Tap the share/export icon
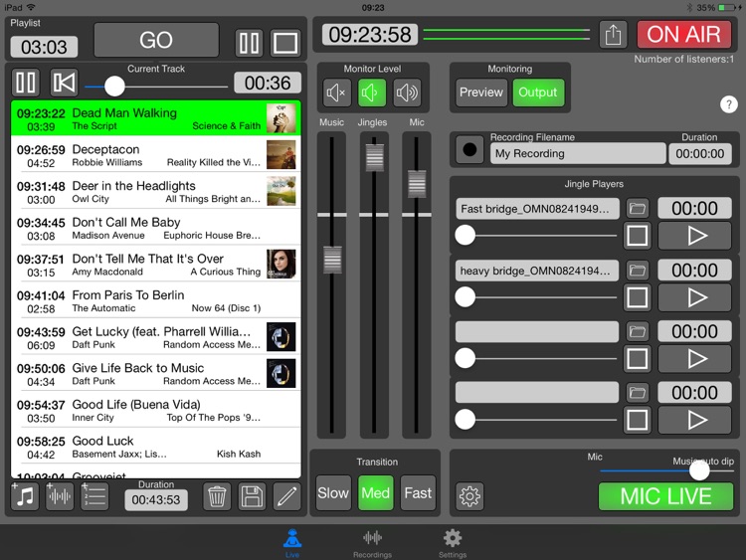Screen dimensions: 746x560 (x=613, y=34)
